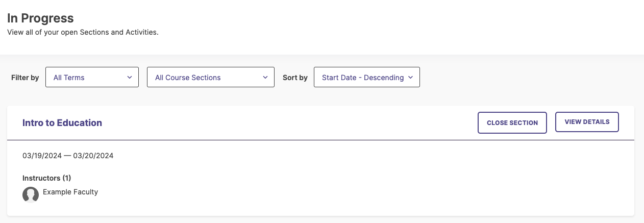The image size is (644, 223).
Task: Open the Start Date - Descending sort dropdown
Action: [367, 78]
